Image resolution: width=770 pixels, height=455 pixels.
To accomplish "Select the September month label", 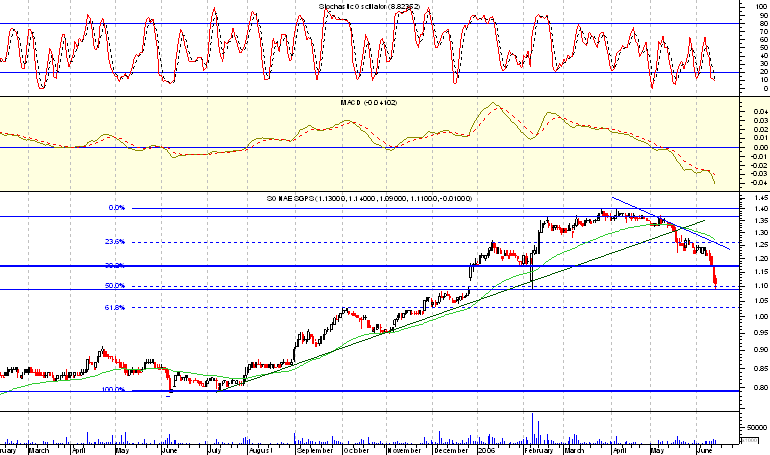I will click(315, 450).
